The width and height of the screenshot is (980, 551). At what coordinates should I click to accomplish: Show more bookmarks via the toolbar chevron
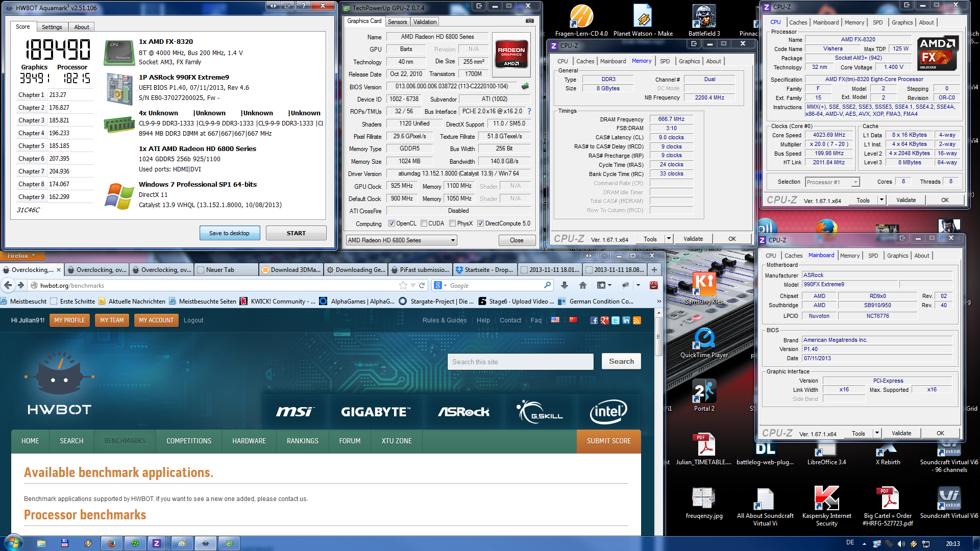[659, 302]
